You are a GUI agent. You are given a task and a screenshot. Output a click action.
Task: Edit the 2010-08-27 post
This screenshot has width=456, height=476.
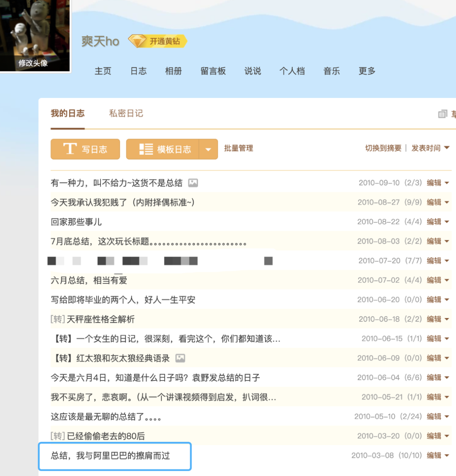pyautogui.click(x=434, y=202)
